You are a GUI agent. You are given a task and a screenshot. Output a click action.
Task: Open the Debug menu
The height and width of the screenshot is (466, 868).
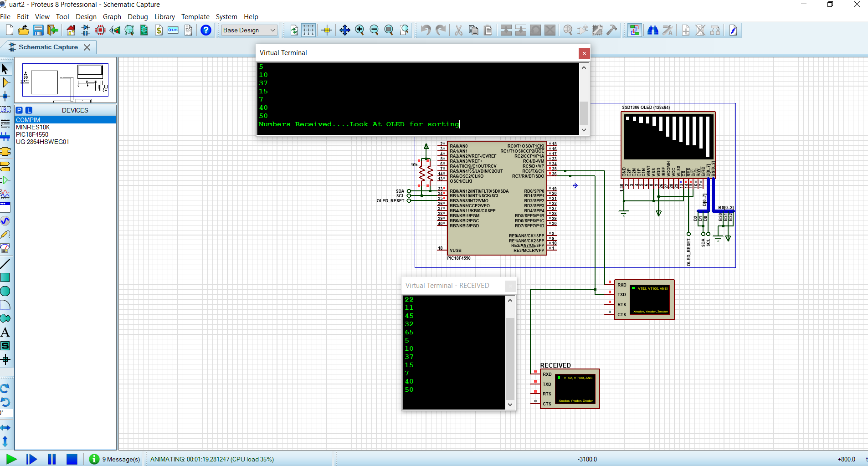point(138,17)
